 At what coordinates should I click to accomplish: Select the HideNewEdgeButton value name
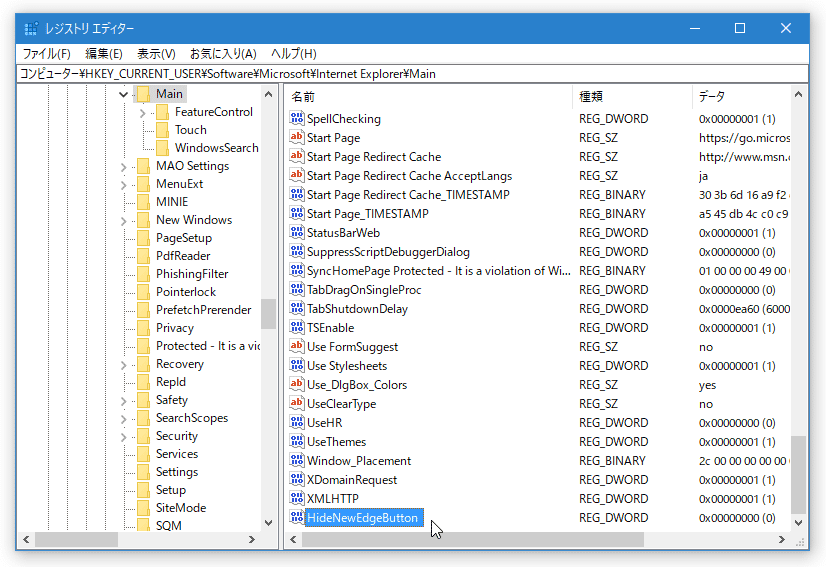click(x=362, y=518)
